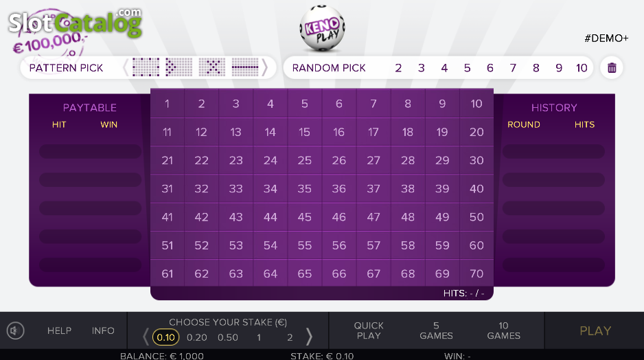Show next patterns with the right chevron
644x360 pixels.
265,67
